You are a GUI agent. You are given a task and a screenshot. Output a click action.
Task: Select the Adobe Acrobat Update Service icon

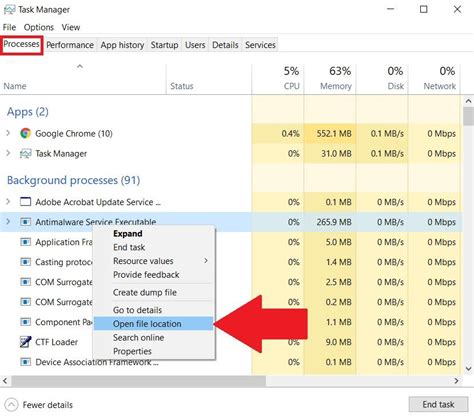coord(25,202)
